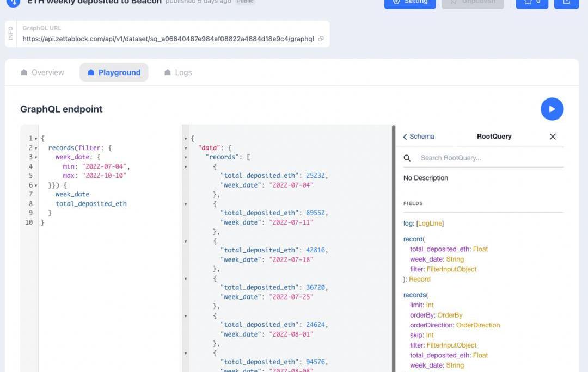Collapse line 2 records block in query editor
Screen dimensions: 588x372
(x=36, y=148)
